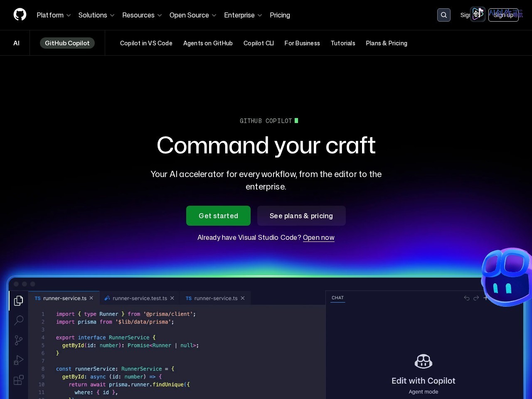Click the "GITHUB COPILOT" label
Image resolution: width=532 pixels, height=399 pixels.
coord(266,121)
